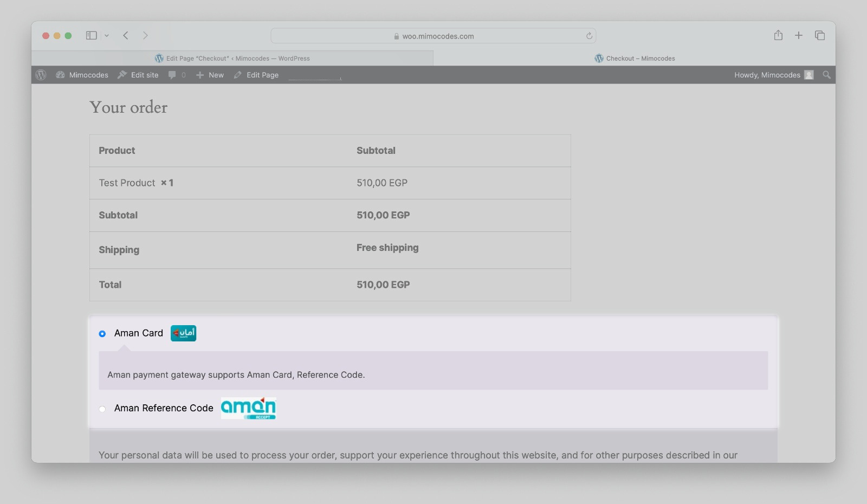Click the Mimocodes user avatar icon
The width and height of the screenshot is (867, 504).
tap(808, 75)
